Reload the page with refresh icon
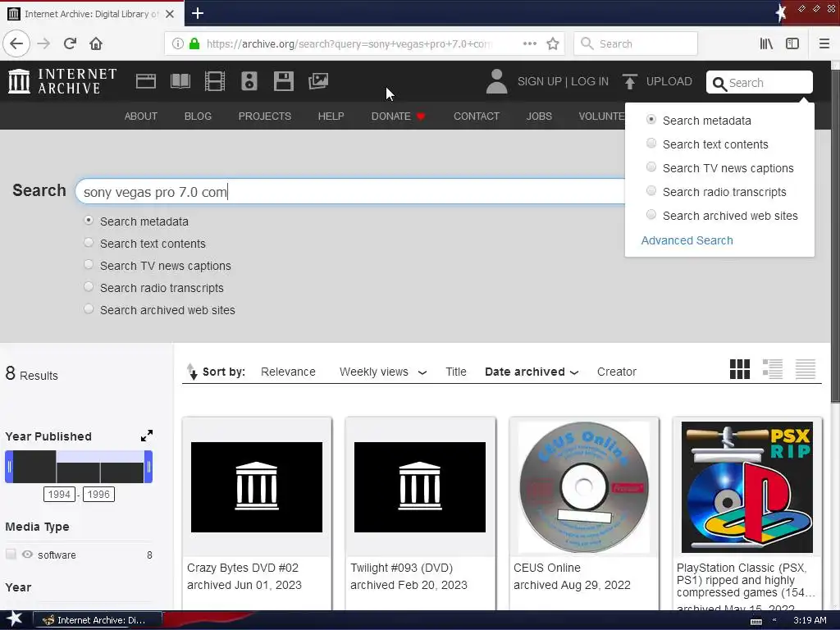Screen dimensions: 840x630 [x=71, y=43]
